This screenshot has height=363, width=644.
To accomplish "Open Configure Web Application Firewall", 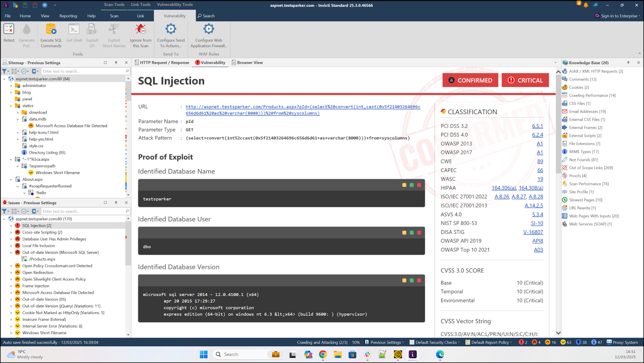I will coord(208,29).
